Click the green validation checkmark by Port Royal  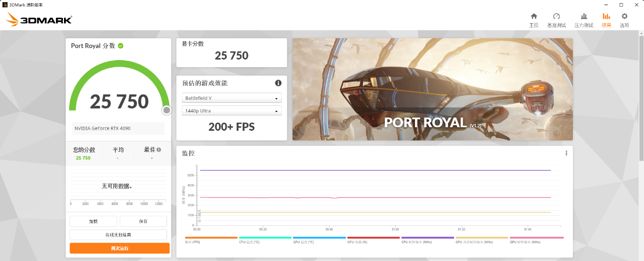pyautogui.click(x=121, y=46)
